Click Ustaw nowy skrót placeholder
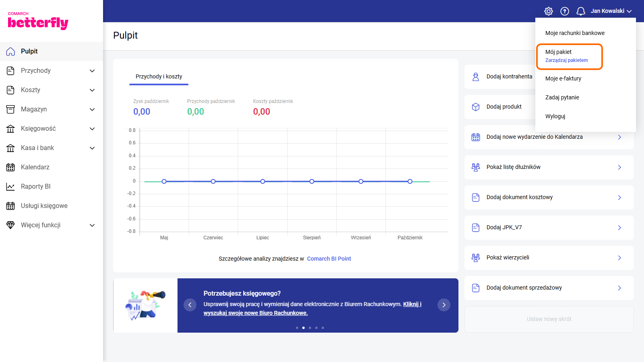This screenshot has width=644, height=362. pos(549,319)
